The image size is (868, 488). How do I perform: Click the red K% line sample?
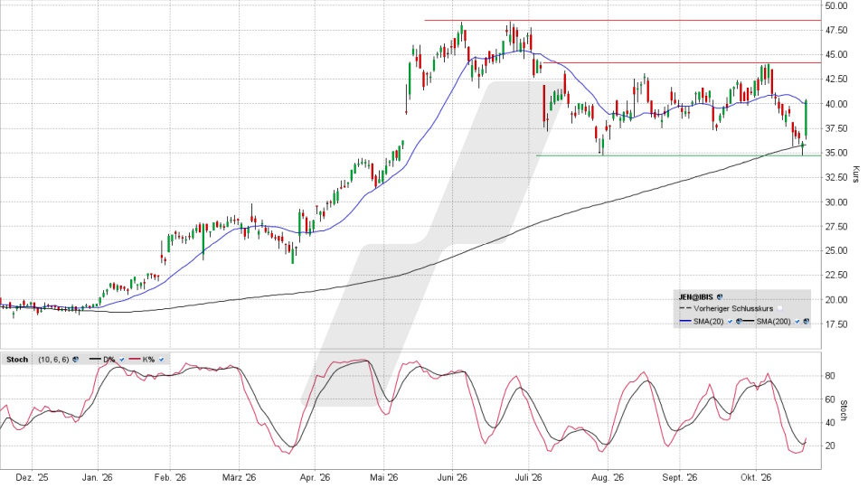(135, 359)
